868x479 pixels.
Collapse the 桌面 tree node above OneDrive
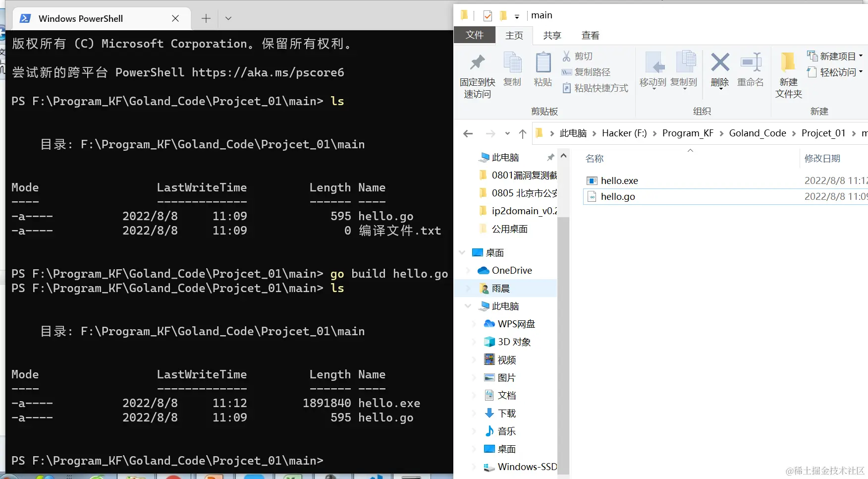[462, 252]
